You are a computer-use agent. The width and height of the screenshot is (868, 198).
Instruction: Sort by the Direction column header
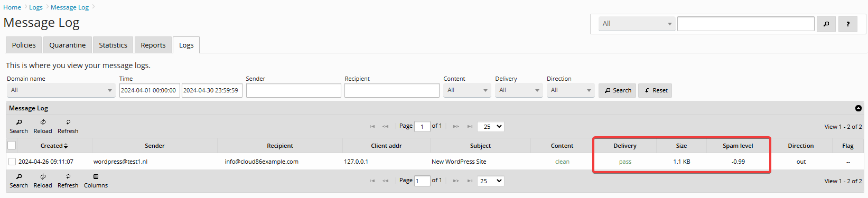801,146
